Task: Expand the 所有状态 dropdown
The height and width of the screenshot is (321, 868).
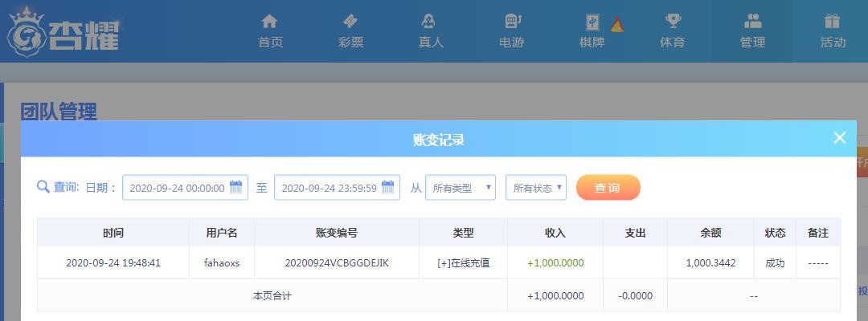Action: point(536,188)
